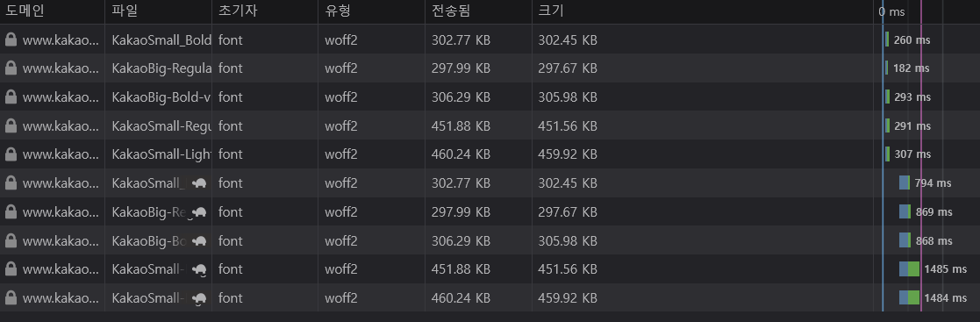Sort by the 유형 column header

[338, 11]
